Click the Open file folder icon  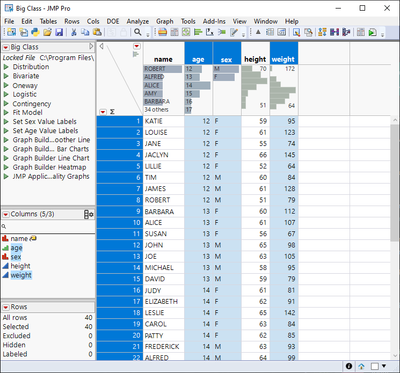(x=47, y=32)
